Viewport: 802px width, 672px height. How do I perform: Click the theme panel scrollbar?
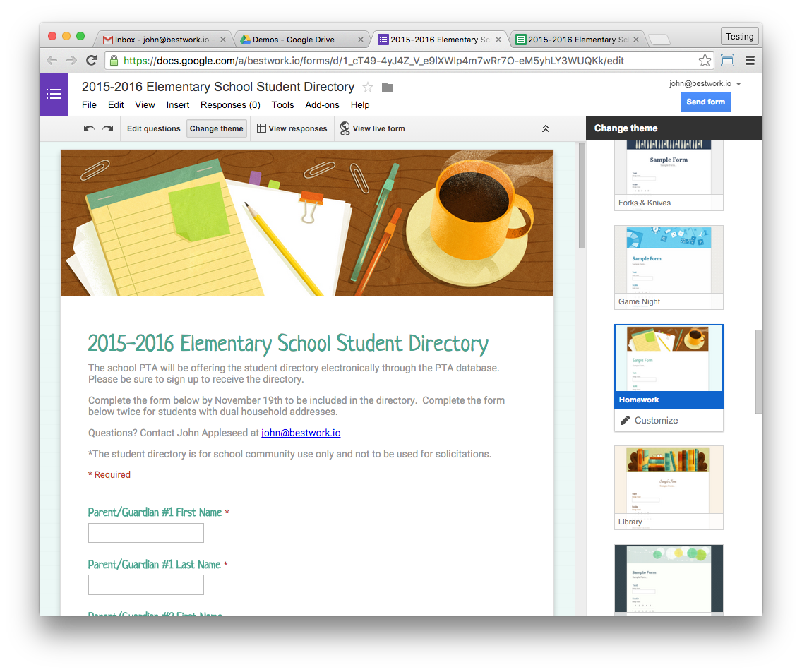tap(758, 371)
